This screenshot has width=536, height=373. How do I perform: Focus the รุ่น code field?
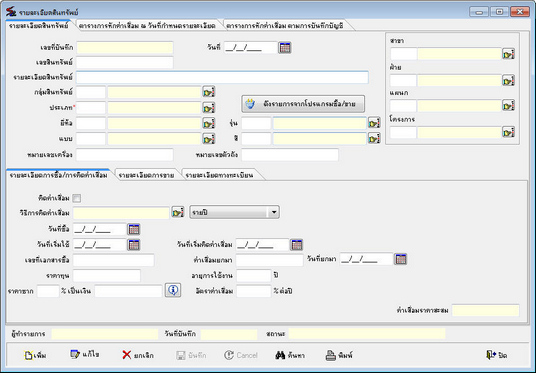256,123
